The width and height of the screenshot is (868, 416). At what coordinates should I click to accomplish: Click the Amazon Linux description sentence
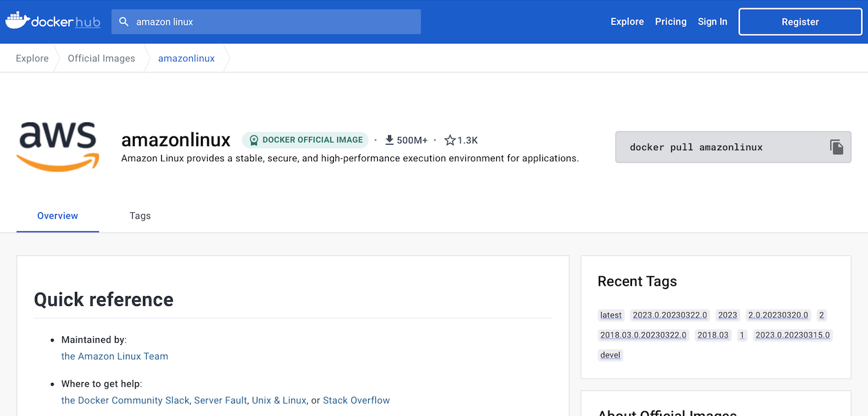(350, 158)
